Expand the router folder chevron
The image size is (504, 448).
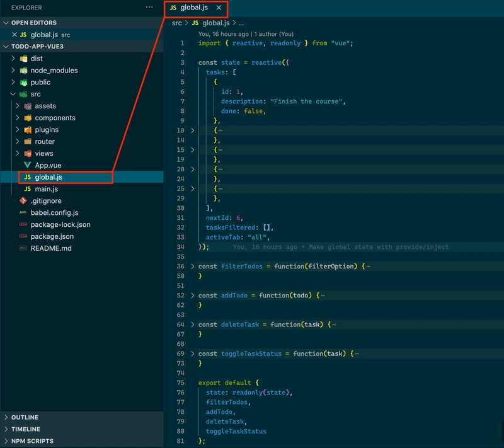(x=18, y=141)
